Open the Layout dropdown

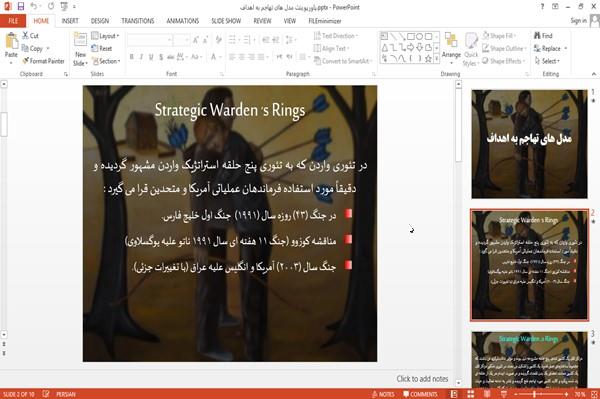pyautogui.click(x=105, y=36)
